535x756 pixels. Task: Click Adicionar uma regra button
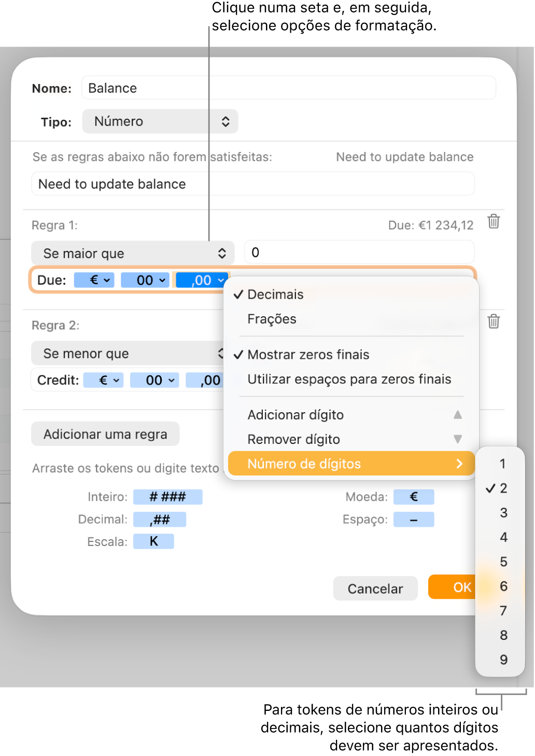(105, 434)
